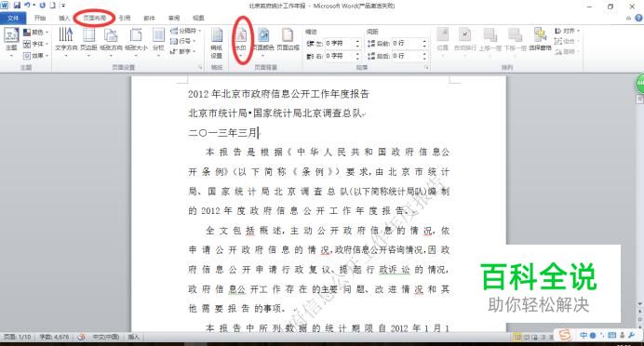This screenshot has width=644, height=346.
Task: Click the left indent value field
Action: click(340, 43)
